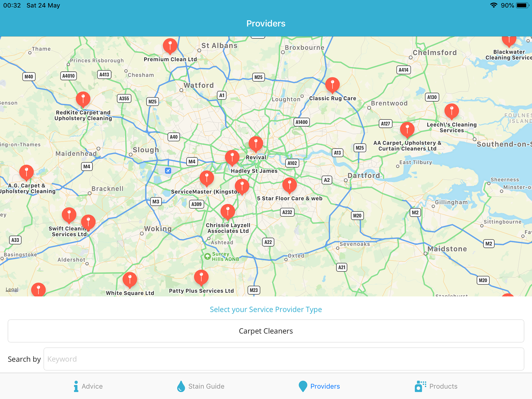Tap the unlabeled pin right of Swift Cleaning's pin

88,223
